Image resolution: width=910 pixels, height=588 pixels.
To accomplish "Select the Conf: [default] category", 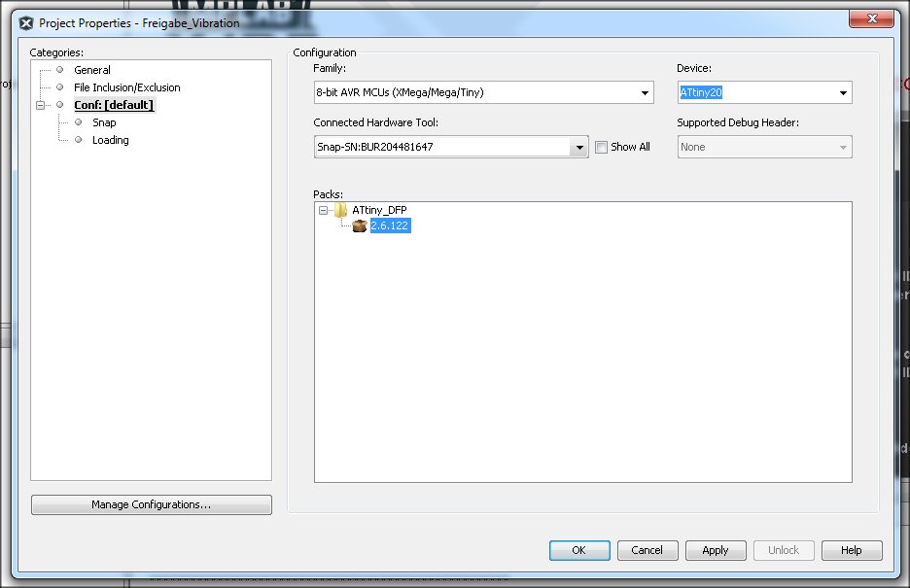I will 114,105.
